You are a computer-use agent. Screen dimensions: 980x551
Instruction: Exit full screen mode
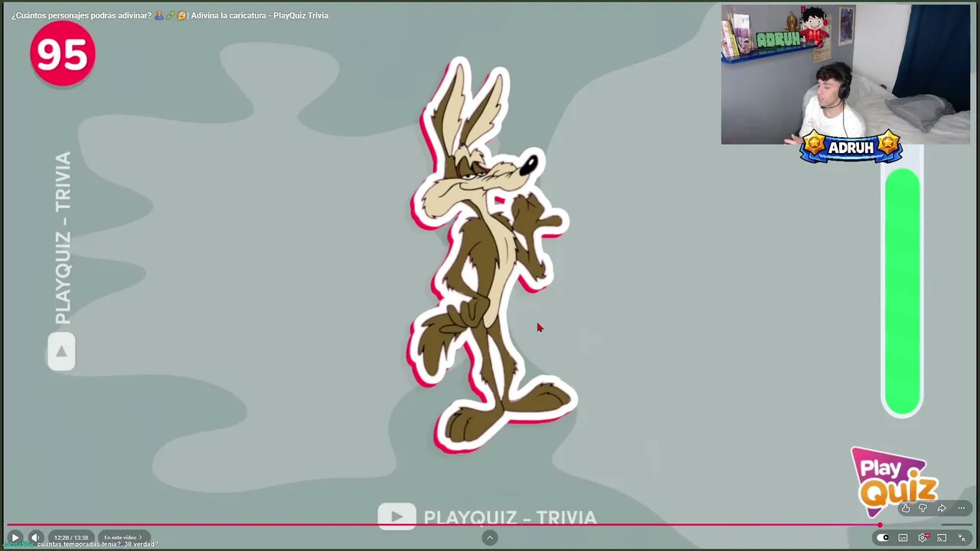(x=962, y=538)
